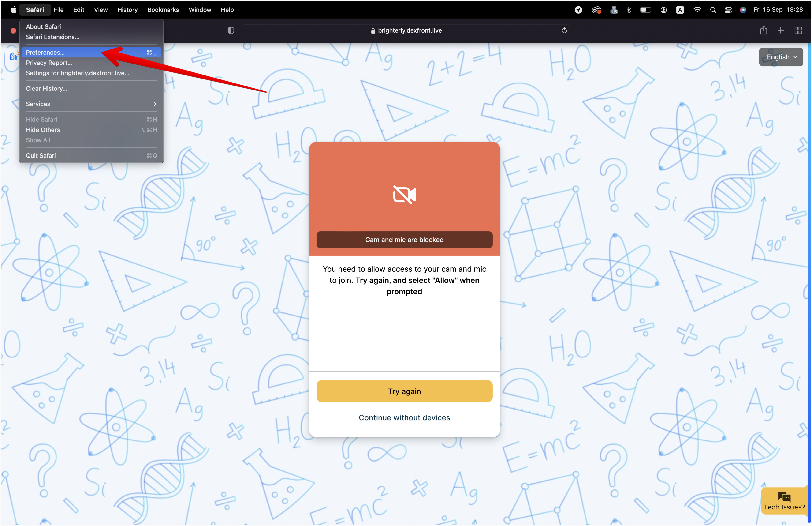
Task: Click the Try again button
Action: (404, 391)
